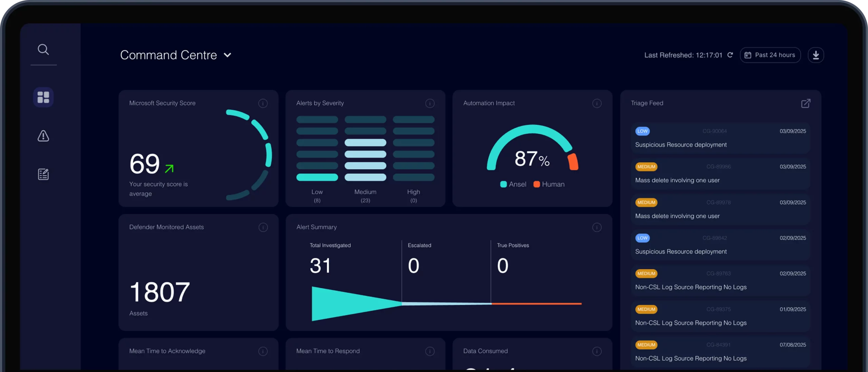Screen dimensions: 868x372
Task: Open the search icon in sidebar
Action: [x=43, y=49]
